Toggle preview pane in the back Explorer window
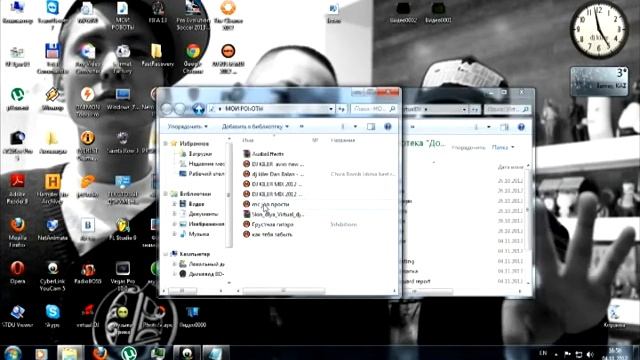Screen dimensions: 640x360 point(504,127)
